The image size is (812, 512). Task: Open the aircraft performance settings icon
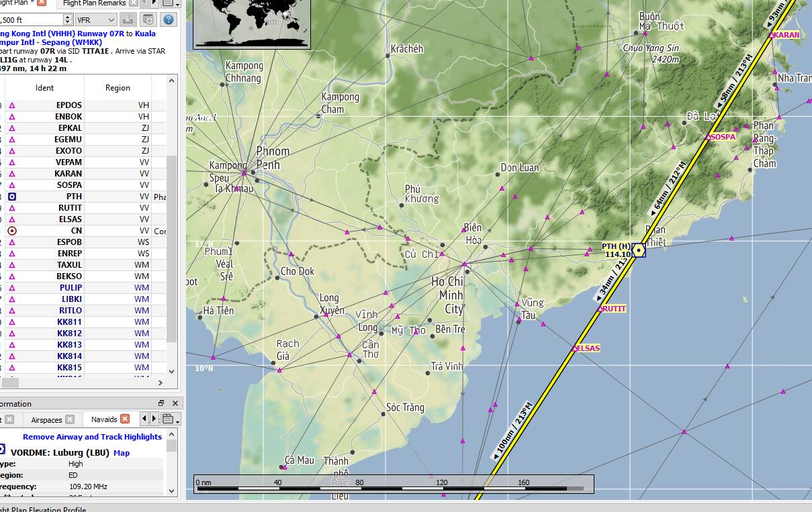[x=148, y=19]
